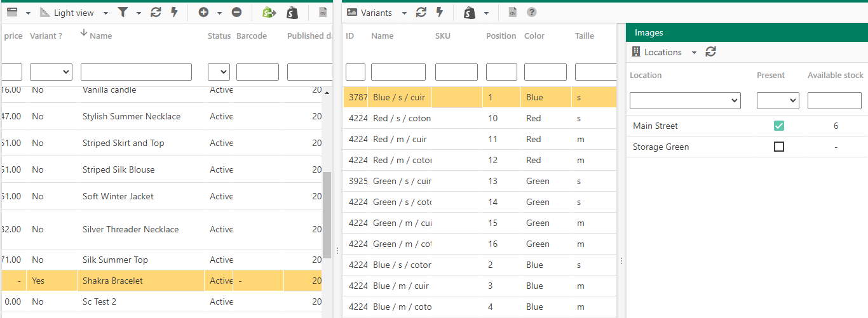
Task: Refresh the products list
Action: click(x=156, y=13)
